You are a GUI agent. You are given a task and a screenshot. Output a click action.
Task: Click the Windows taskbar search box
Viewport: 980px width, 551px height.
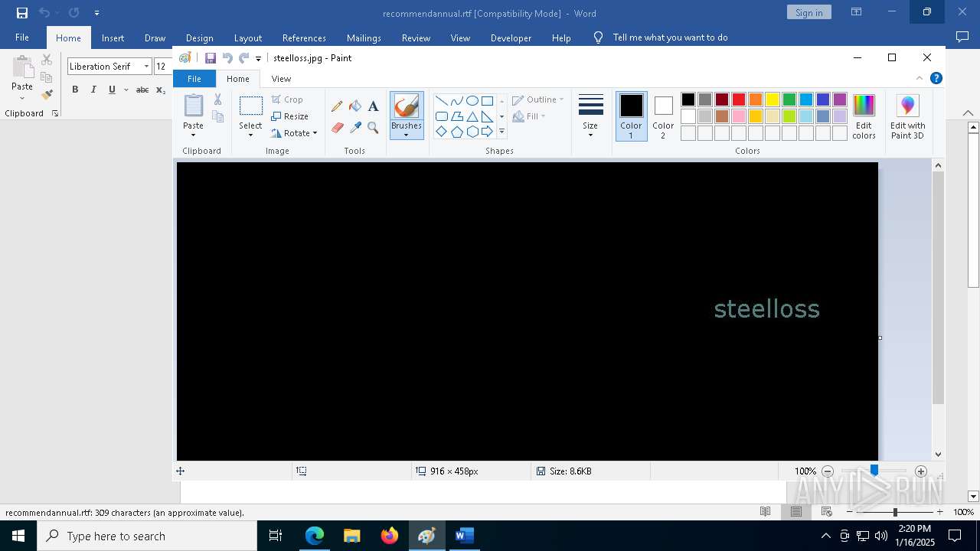(146, 536)
